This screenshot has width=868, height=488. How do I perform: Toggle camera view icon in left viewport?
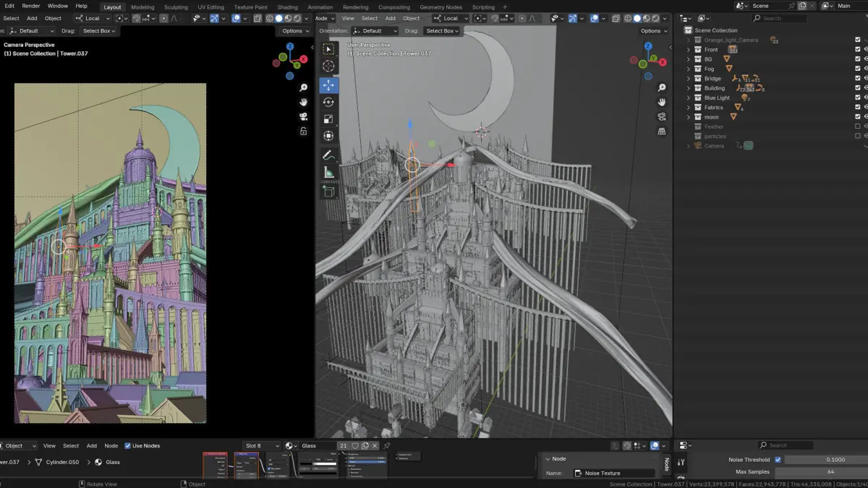(x=303, y=116)
